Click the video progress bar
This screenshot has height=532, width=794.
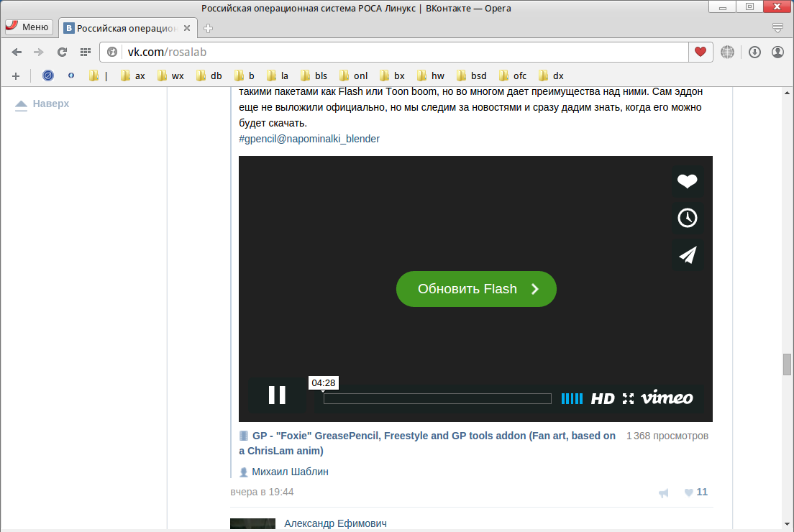pos(437,398)
